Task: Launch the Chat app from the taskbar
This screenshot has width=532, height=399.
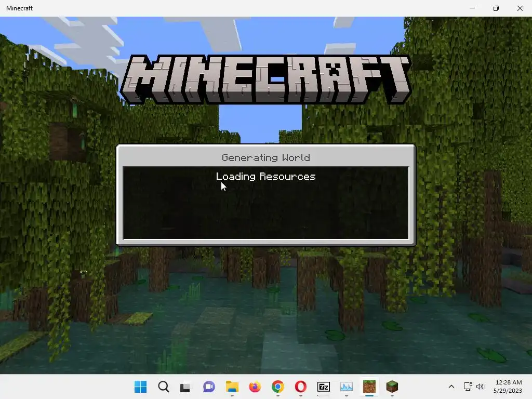Action: 209,387
